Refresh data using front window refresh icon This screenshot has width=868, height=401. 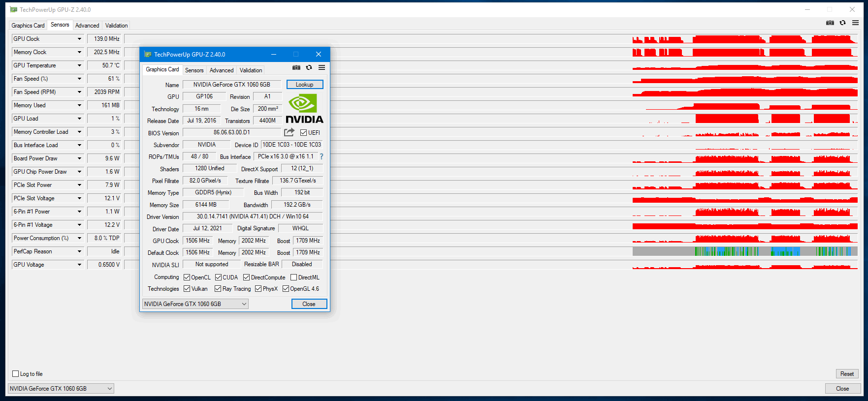point(309,67)
